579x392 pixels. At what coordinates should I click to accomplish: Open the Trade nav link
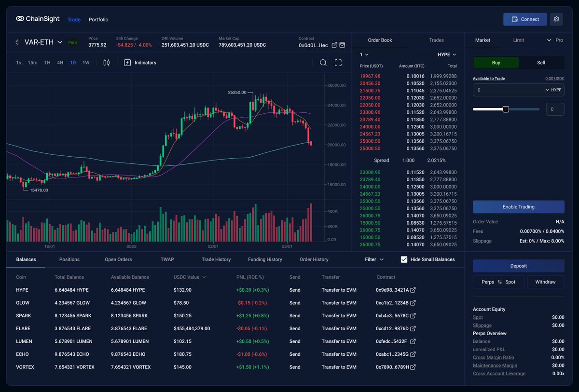click(x=74, y=20)
